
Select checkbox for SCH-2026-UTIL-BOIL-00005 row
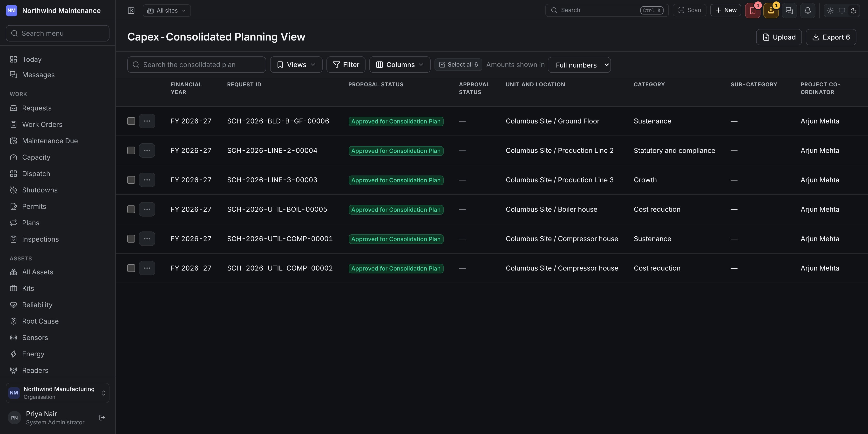click(x=131, y=209)
